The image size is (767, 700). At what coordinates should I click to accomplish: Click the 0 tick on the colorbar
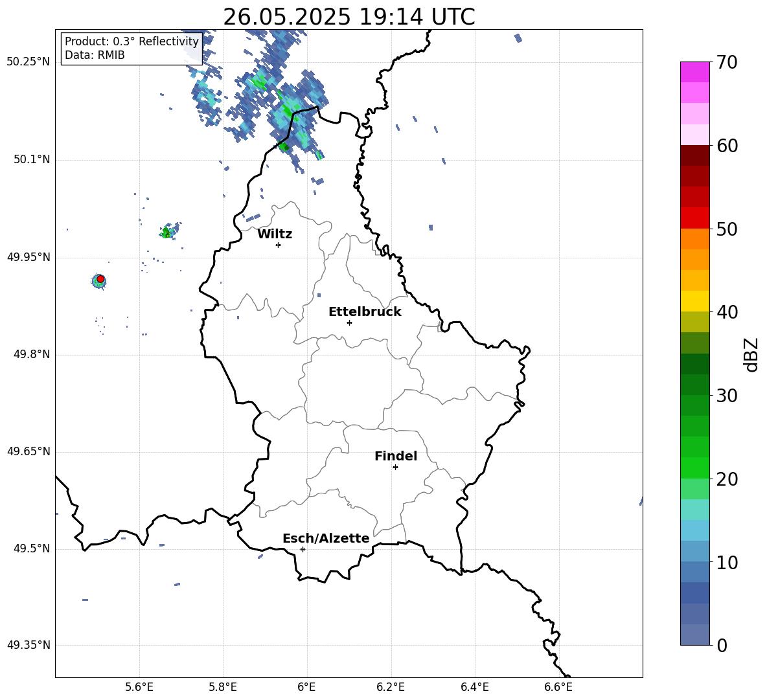[722, 645]
